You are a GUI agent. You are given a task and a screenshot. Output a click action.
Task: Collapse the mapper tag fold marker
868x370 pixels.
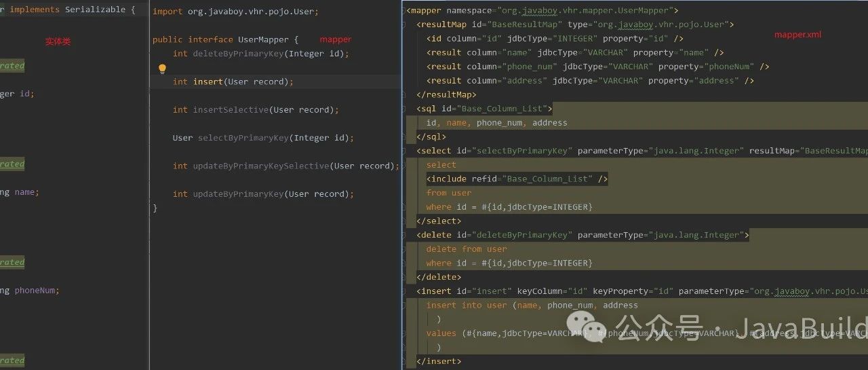tap(404, 11)
